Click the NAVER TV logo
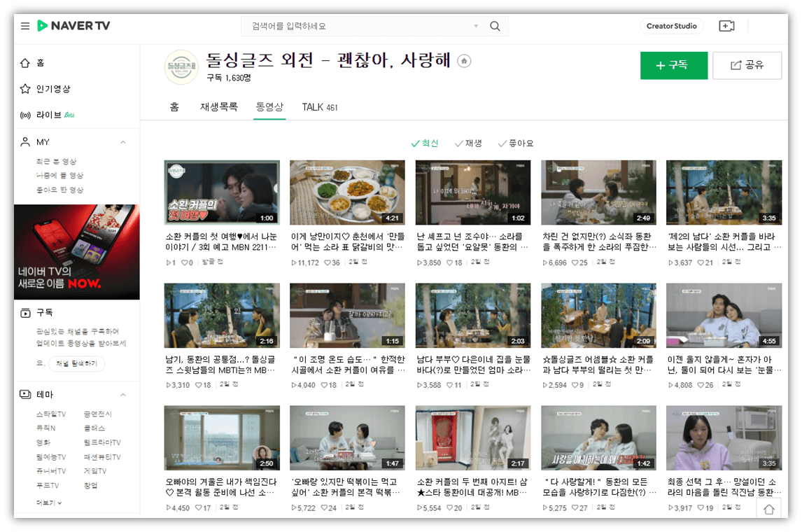 tap(73, 26)
